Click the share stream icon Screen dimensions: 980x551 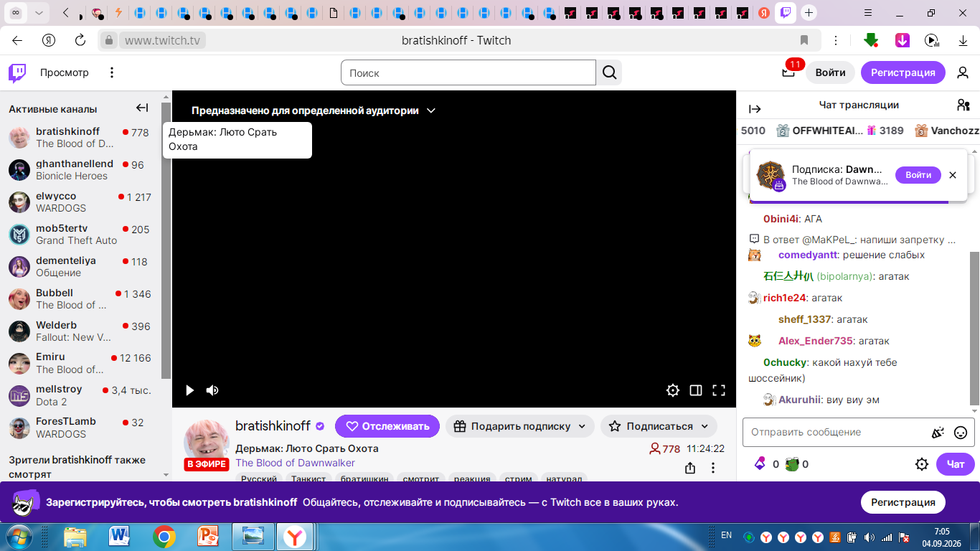pos(690,468)
